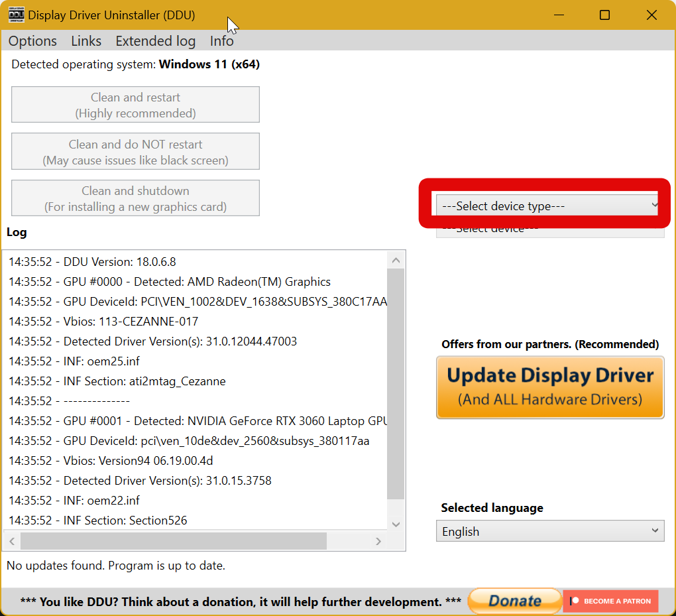
Task: Click Clean and shutdown button
Action: (135, 198)
